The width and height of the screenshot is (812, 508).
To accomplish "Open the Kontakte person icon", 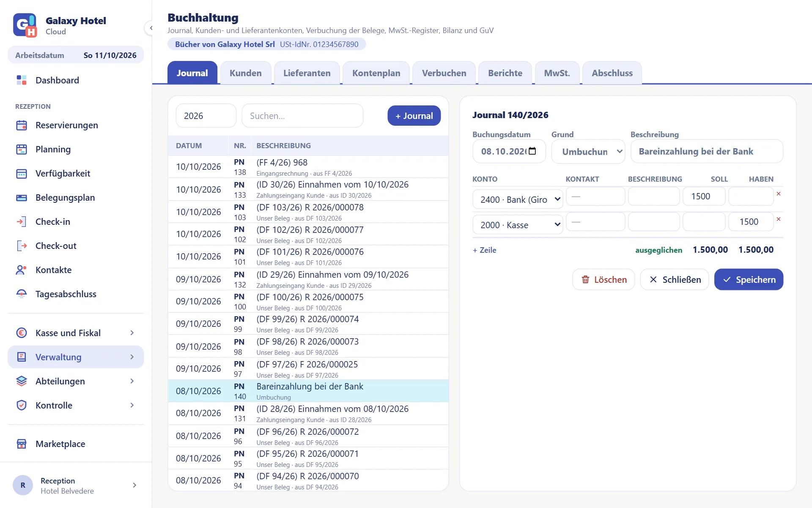I will (22, 270).
